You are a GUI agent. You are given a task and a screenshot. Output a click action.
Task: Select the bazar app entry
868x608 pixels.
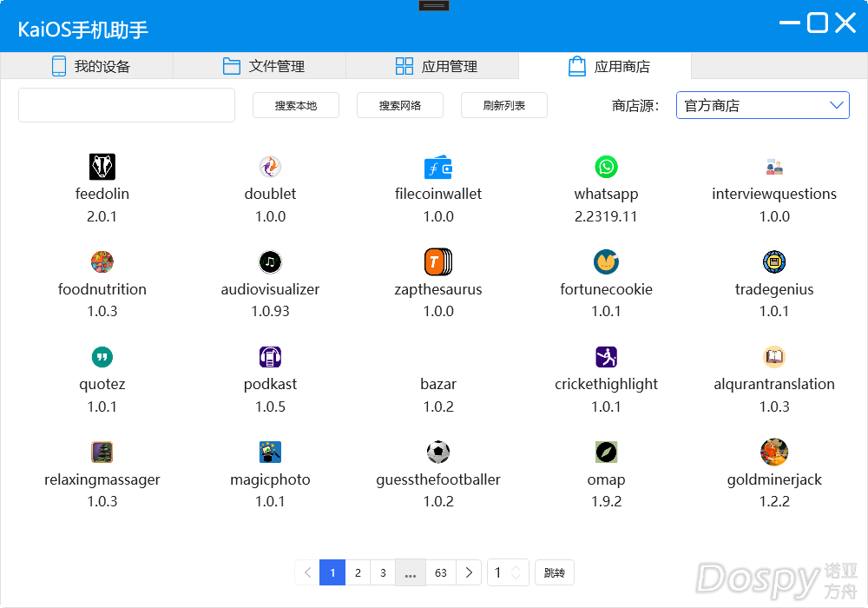pyautogui.click(x=438, y=384)
